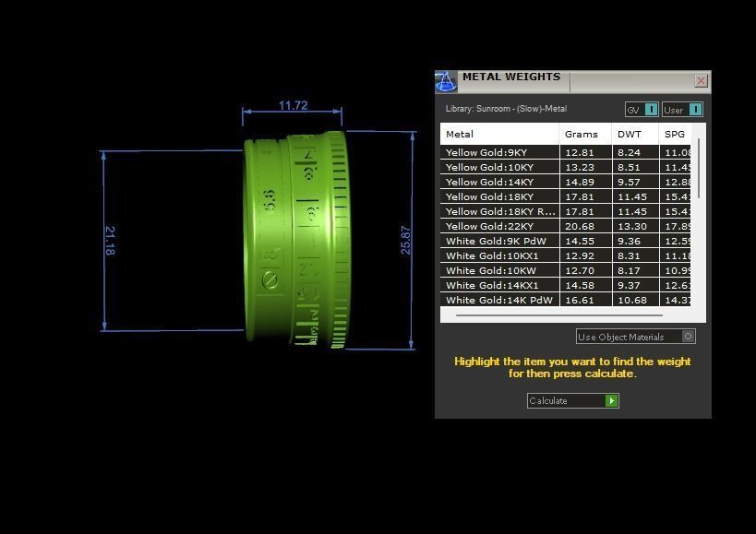Click the 8.17 DWT cell
The width and height of the screenshot is (756, 534).
coord(635,270)
